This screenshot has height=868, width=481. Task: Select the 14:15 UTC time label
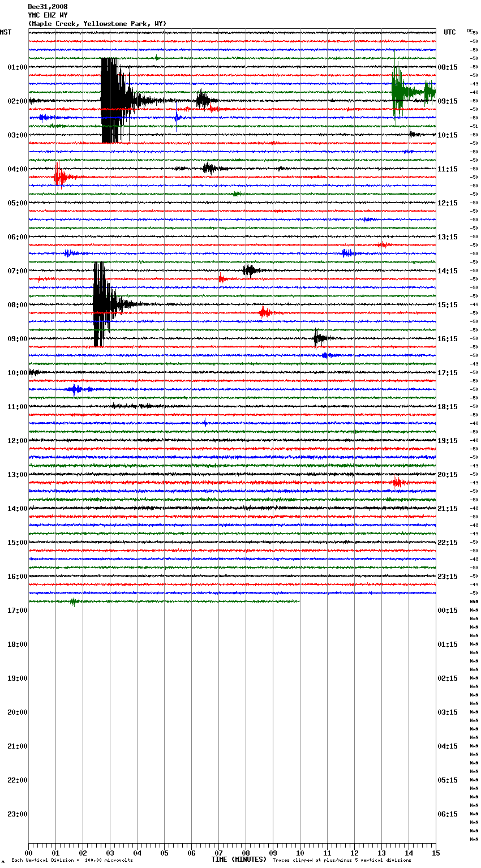(448, 271)
